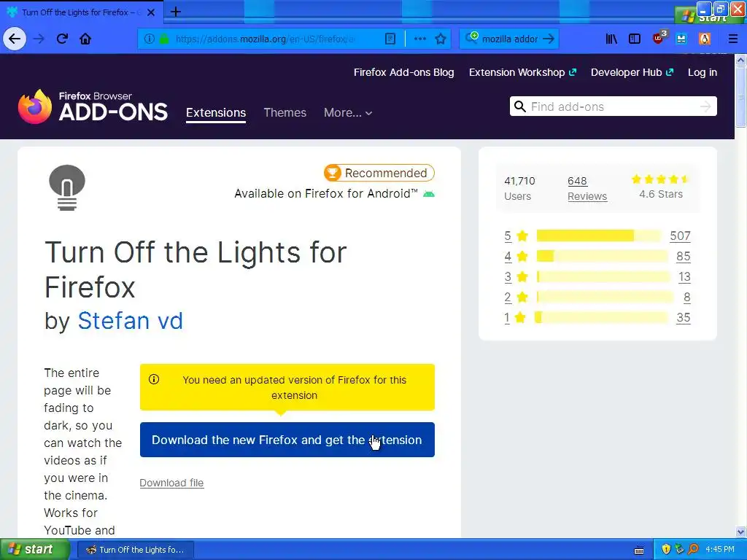Click the 507 five-star count

[x=680, y=236]
